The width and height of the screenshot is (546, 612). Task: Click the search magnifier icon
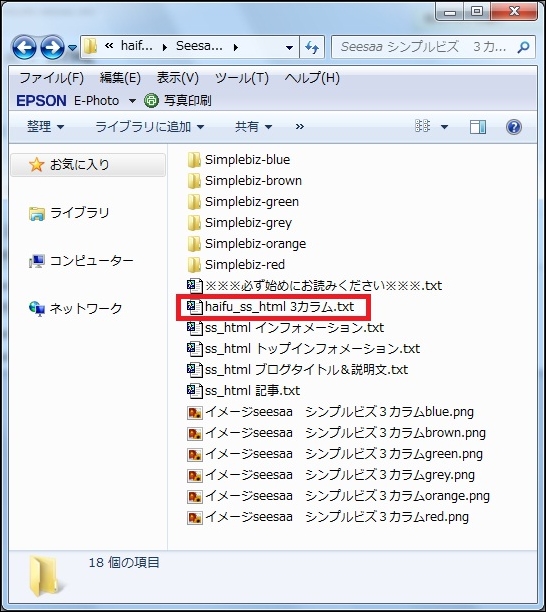click(523, 47)
